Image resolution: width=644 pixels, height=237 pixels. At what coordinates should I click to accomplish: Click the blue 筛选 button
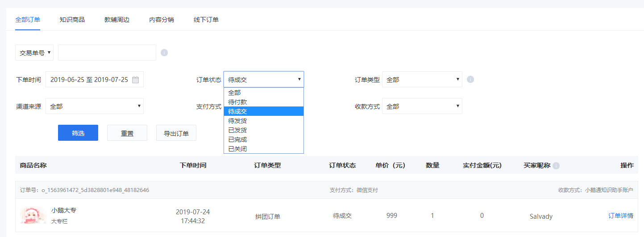(x=78, y=133)
